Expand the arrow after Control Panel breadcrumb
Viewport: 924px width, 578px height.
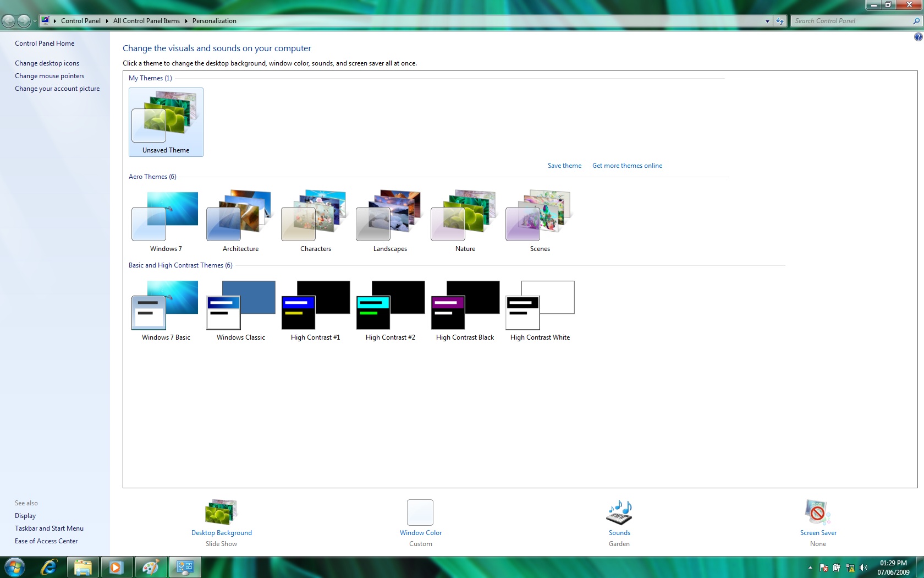click(107, 21)
